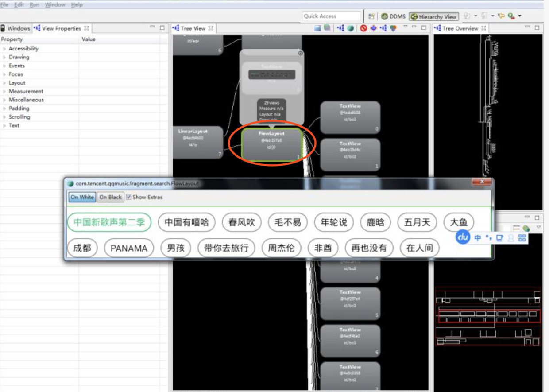
Task: Select the Tree View tab
Action: (x=193, y=28)
